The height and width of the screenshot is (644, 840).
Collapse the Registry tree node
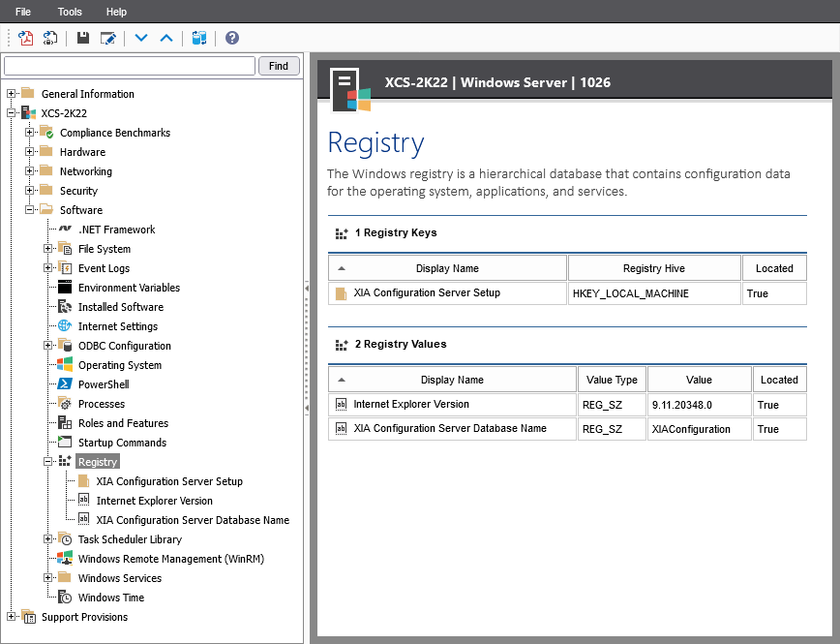[x=47, y=461]
